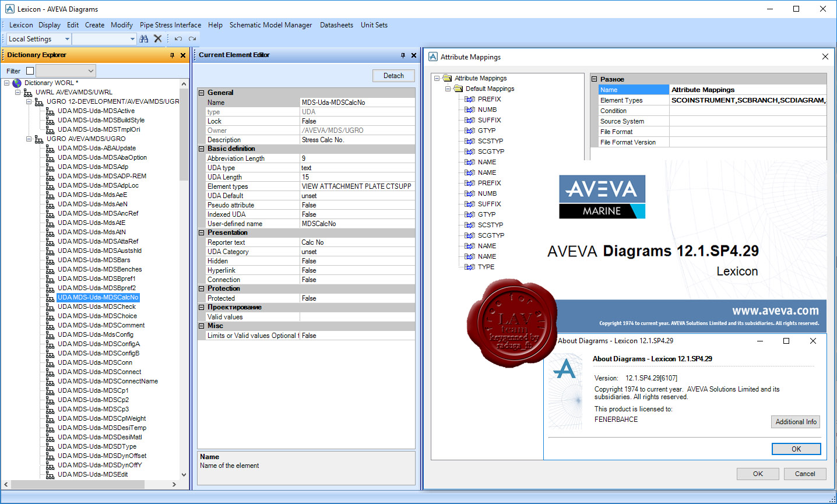Image resolution: width=837 pixels, height=504 pixels.
Task: Pin the Dictionary Explorer panel
Action: 172,55
